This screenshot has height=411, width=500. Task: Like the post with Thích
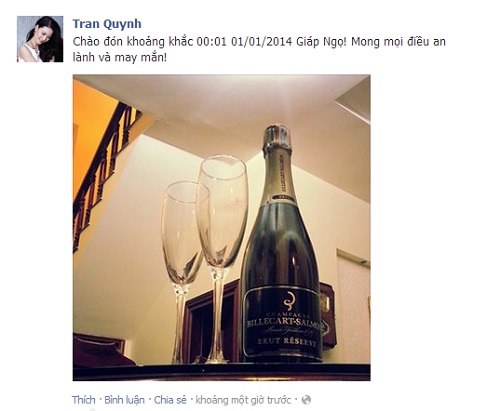[84, 400]
